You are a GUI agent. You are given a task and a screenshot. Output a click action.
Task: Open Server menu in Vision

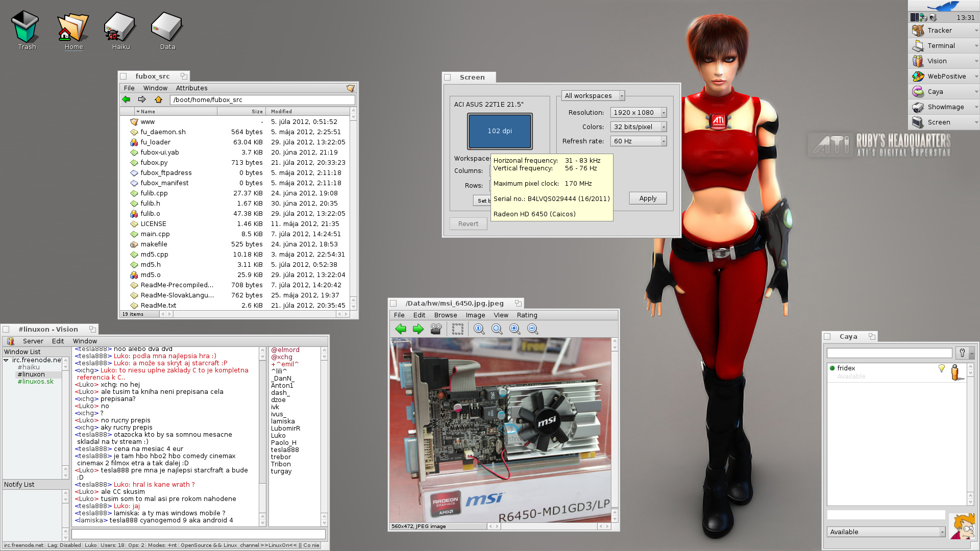coord(33,341)
